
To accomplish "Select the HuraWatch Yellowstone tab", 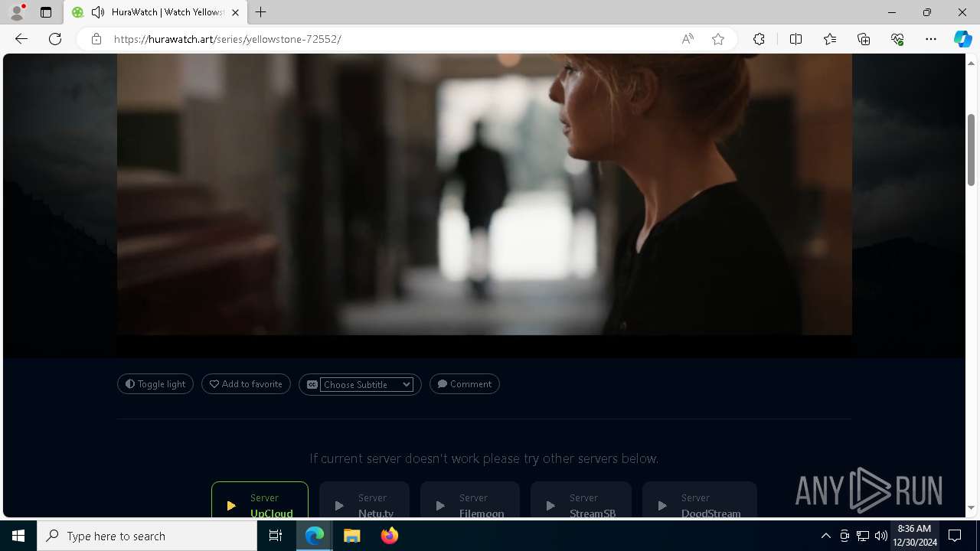I will coord(155,12).
